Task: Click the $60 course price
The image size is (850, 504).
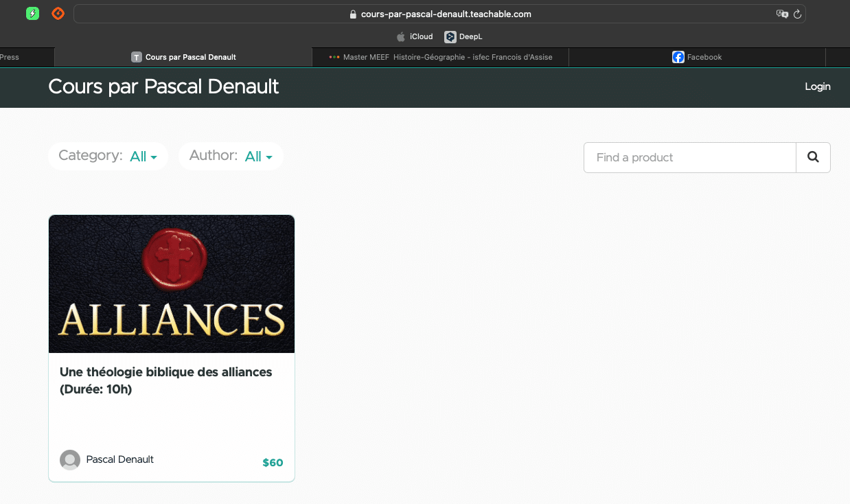Action: pyautogui.click(x=273, y=463)
